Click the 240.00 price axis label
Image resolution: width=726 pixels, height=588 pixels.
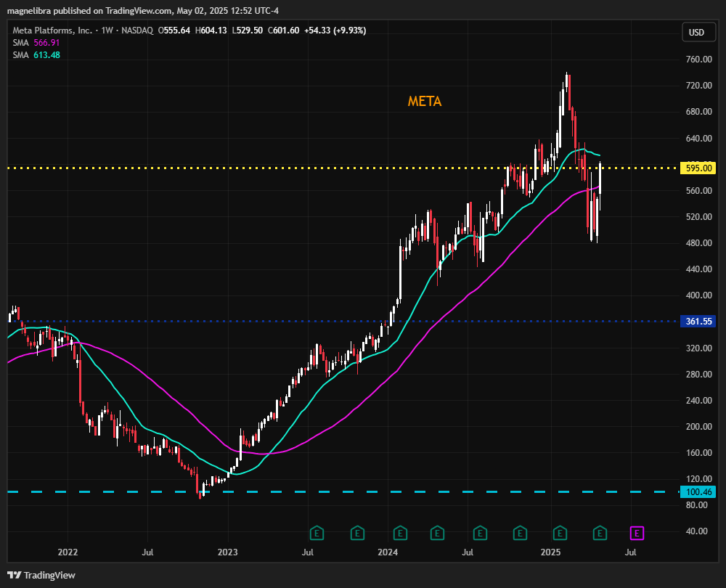click(698, 401)
